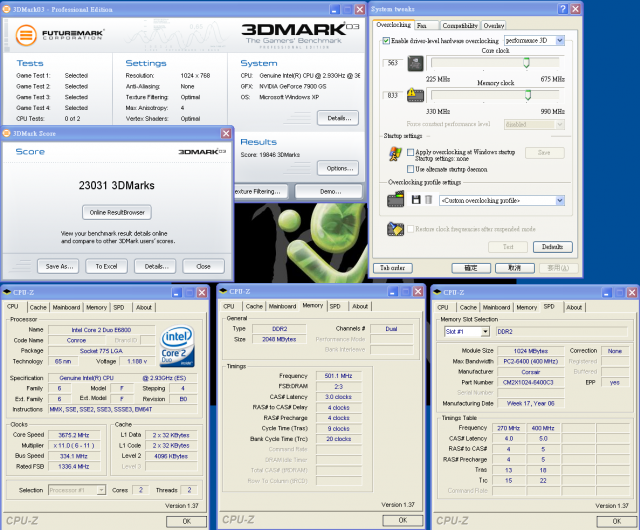This screenshot has width=640, height=530.
Task: Close the System tweaks window
Action: [576, 9]
